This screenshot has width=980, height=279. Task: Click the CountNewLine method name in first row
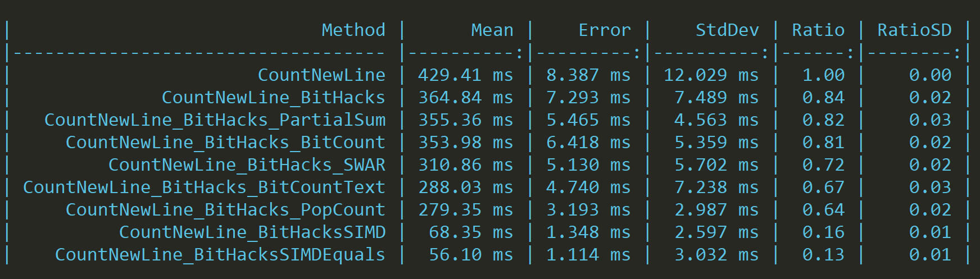[321, 75]
